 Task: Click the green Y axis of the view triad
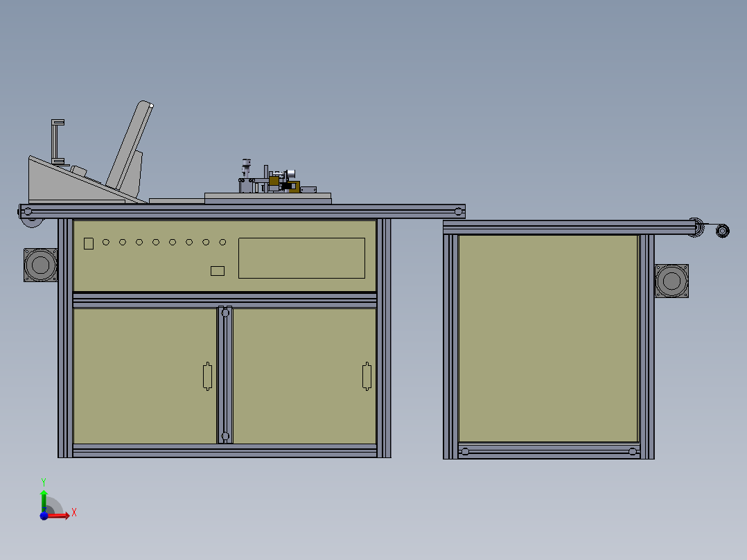(x=44, y=501)
